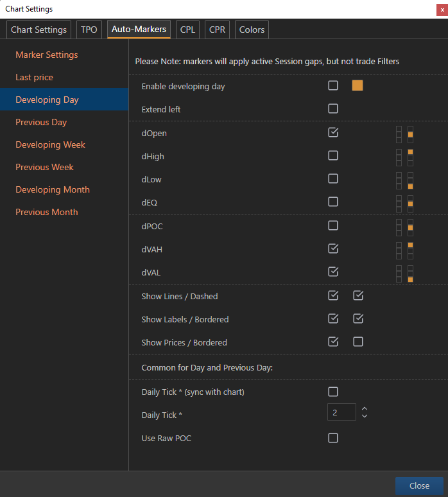Click the highlighted orange position cell for dPOC
448x497 pixels.
pyautogui.click(x=410, y=227)
